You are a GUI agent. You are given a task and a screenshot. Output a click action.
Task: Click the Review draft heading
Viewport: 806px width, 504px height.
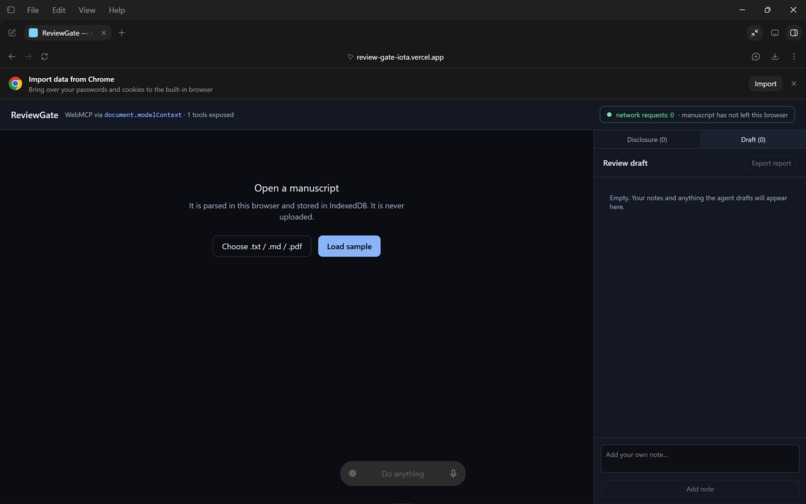[x=625, y=163]
